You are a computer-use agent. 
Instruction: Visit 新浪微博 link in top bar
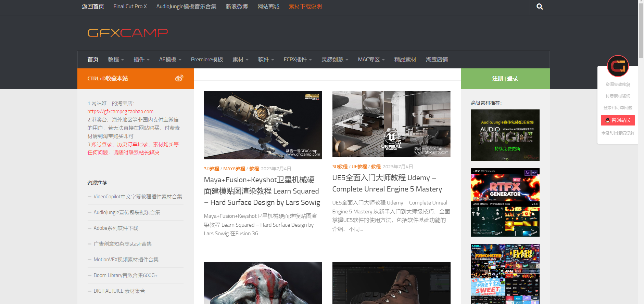tap(237, 6)
